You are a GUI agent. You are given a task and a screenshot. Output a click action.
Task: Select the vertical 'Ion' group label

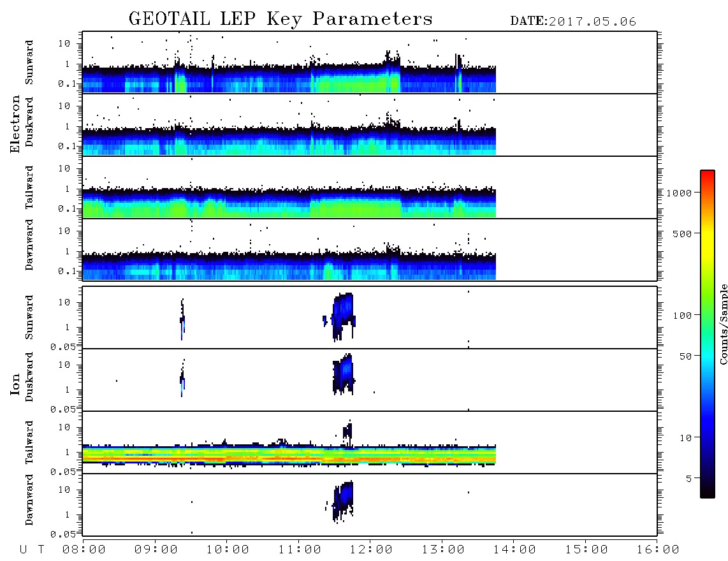[x=15, y=384]
